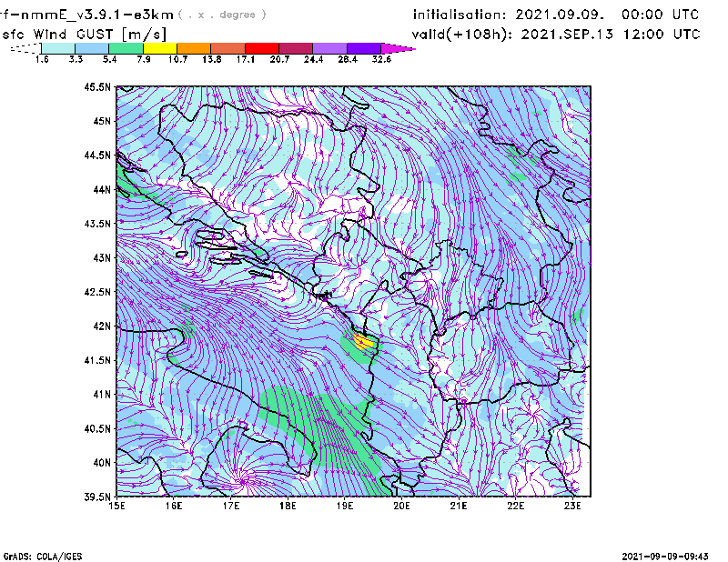The image size is (728, 562).
Task: Click the dashed white arrow at legend start
Action: (x=25, y=48)
